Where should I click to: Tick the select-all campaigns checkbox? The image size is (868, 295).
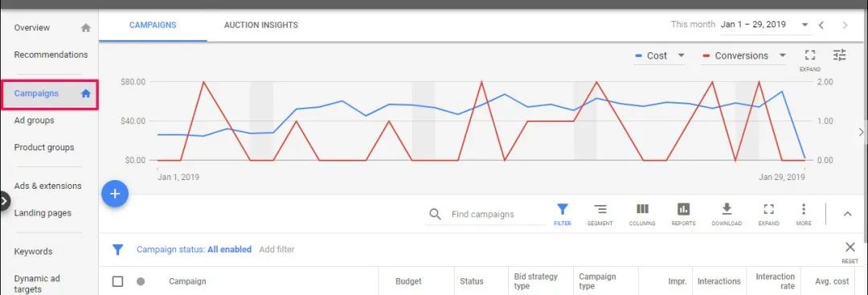(x=117, y=281)
